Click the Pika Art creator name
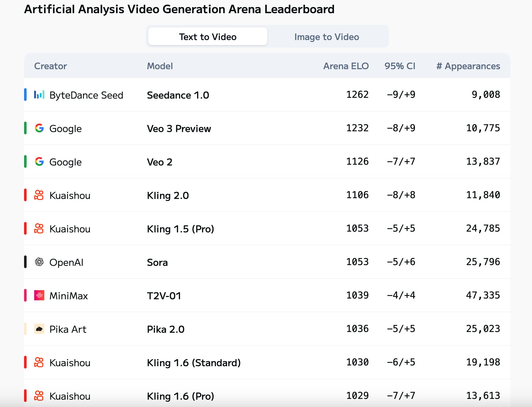 (68, 329)
